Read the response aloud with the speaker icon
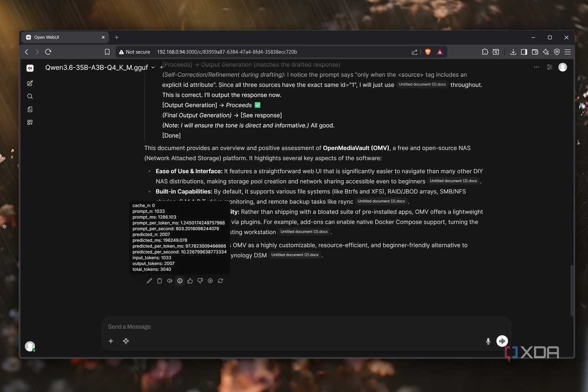Viewport: 588px width, 392px height. point(170,281)
